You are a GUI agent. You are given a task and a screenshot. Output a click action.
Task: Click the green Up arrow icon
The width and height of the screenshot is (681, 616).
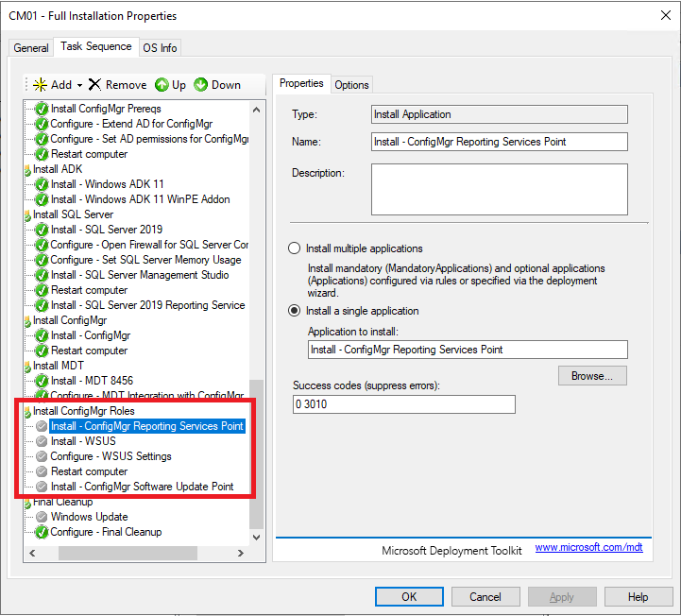tap(162, 85)
